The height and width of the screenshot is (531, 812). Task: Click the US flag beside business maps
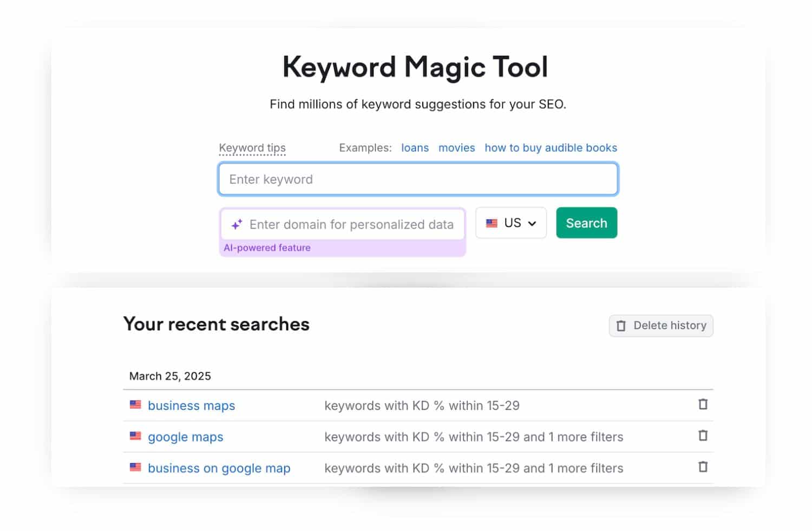coord(135,404)
